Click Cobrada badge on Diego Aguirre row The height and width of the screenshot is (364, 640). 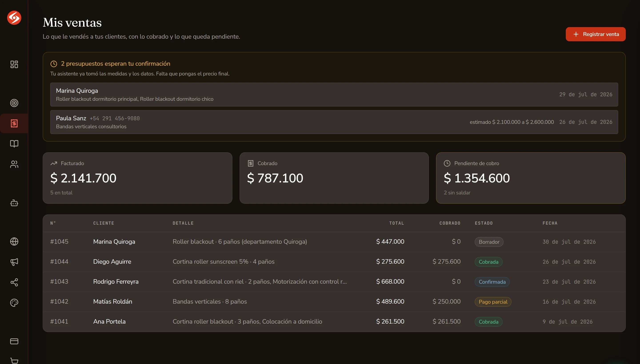[x=488, y=262]
